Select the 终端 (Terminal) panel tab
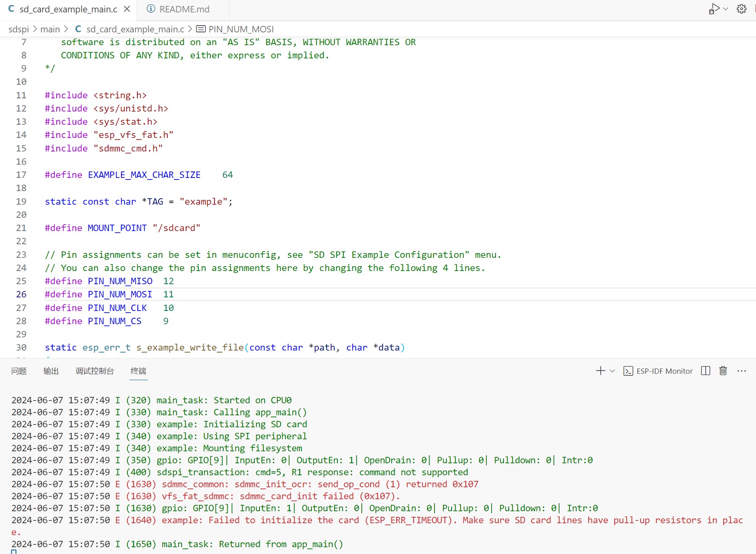Image resolution: width=756 pixels, height=554 pixels. point(138,371)
